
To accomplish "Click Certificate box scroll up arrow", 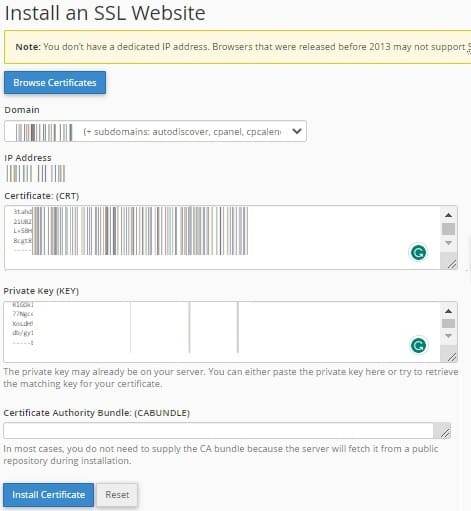I will click(448, 215).
